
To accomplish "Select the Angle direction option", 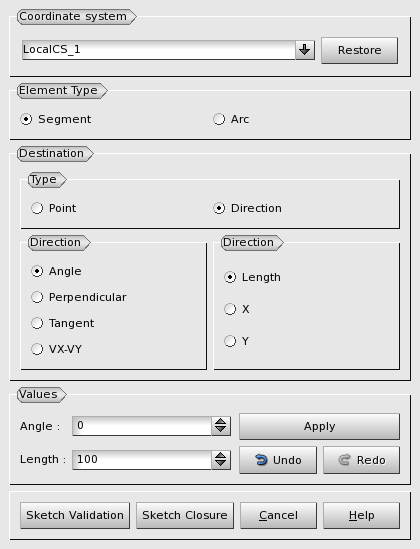I will pyautogui.click(x=56, y=271).
